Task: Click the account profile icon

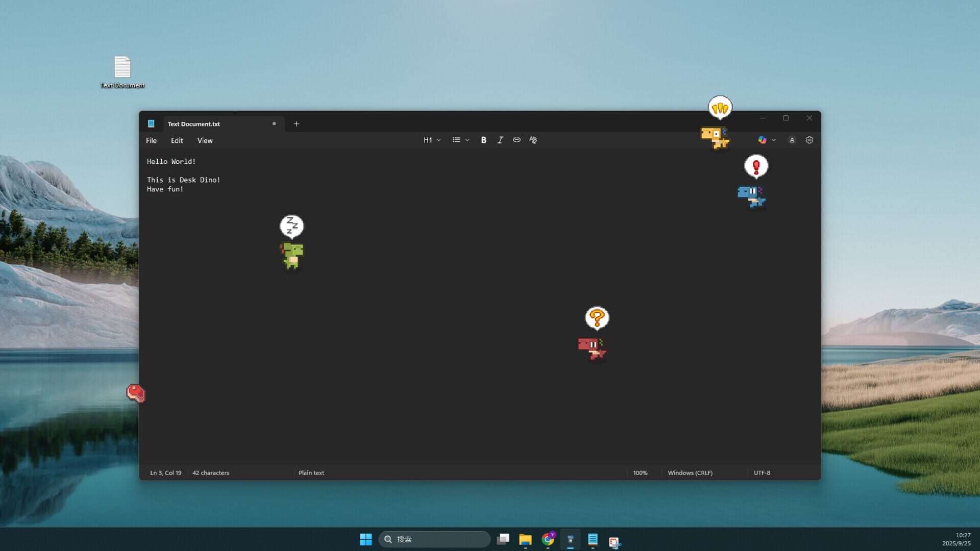Action: coord(792,140)
